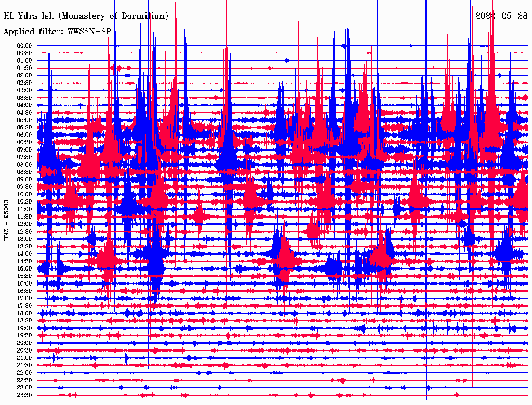Select the 00:00 time label
Viewport: 532px width, 405px height.
[24, 46]
